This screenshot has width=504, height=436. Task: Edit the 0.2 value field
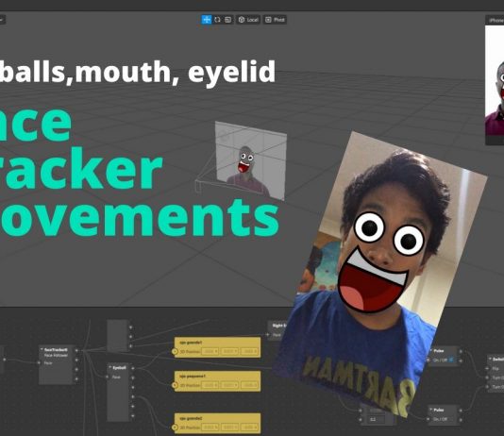point(376,420)
